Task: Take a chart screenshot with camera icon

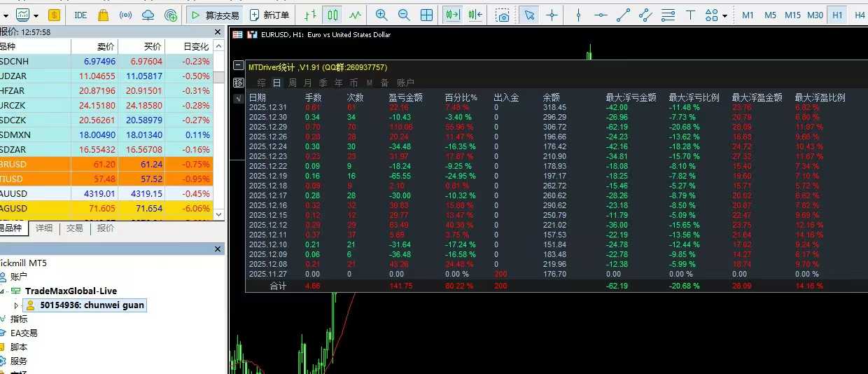Action: tap(503, 15)
